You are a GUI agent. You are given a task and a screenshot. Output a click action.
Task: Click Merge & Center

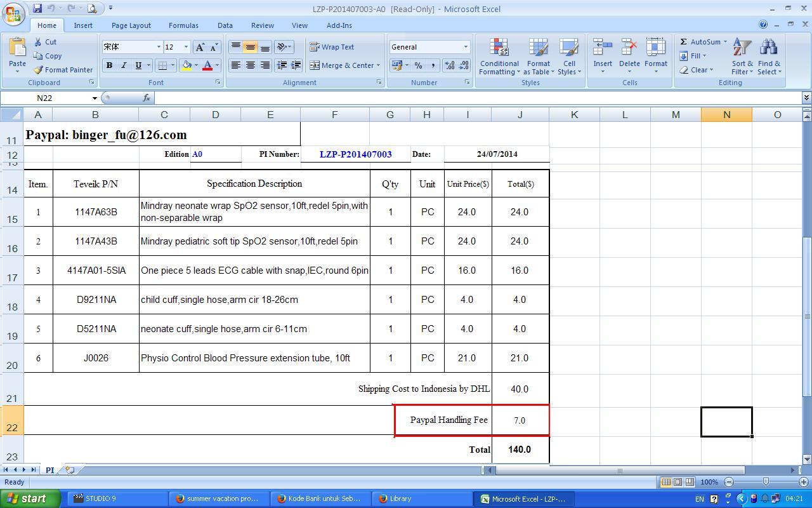(341, 65)
